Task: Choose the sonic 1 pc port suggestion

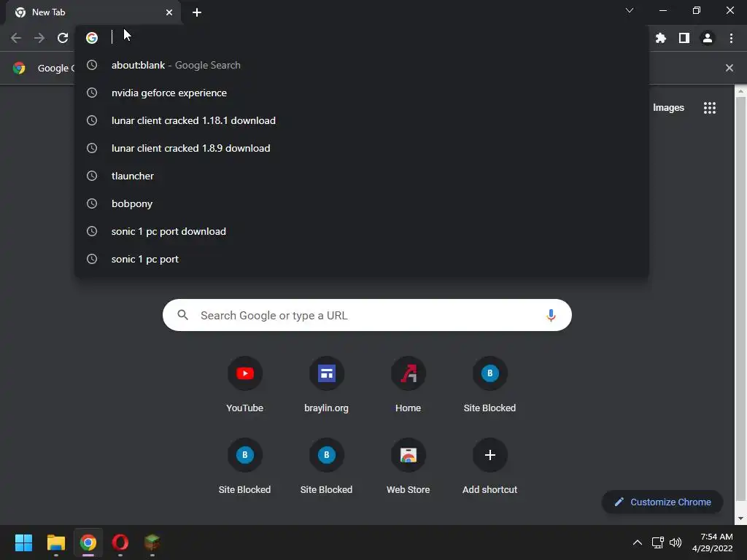Action: [x=362, y=259]
